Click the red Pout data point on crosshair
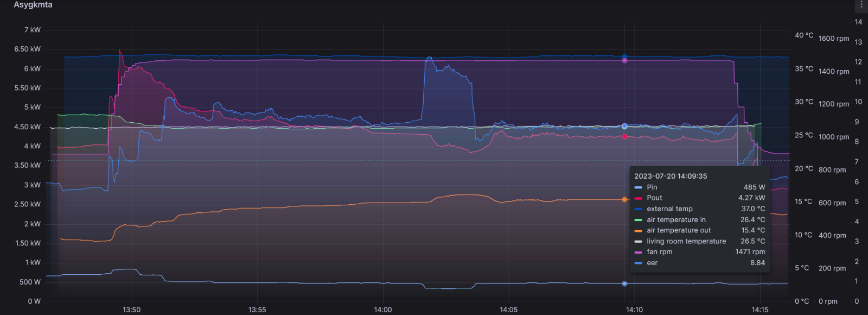 (x=624, y=136)
